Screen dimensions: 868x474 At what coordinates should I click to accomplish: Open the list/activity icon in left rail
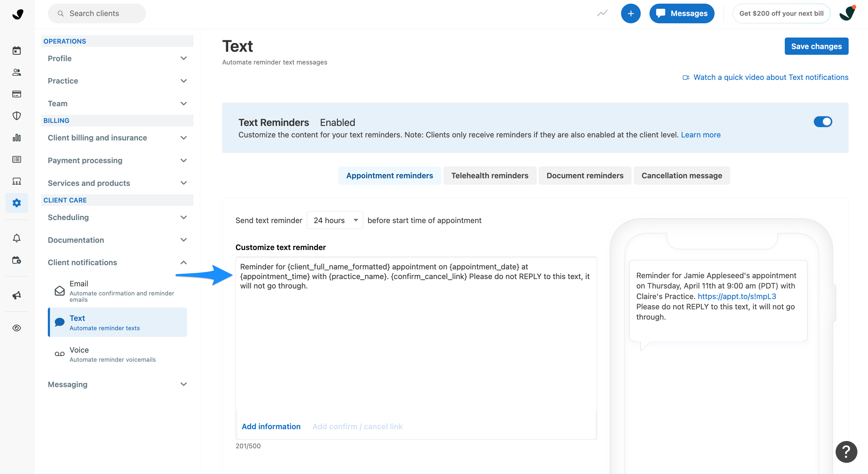17,159
